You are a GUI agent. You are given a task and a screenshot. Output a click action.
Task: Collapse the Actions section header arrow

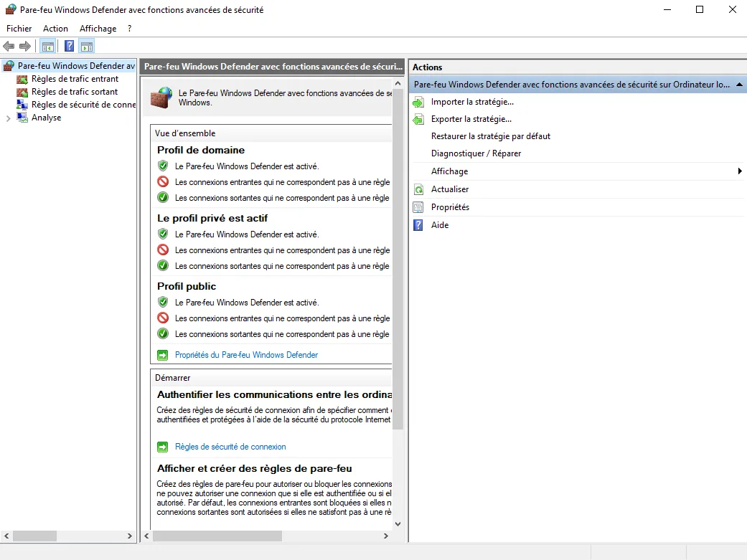[x=739, y=85]
